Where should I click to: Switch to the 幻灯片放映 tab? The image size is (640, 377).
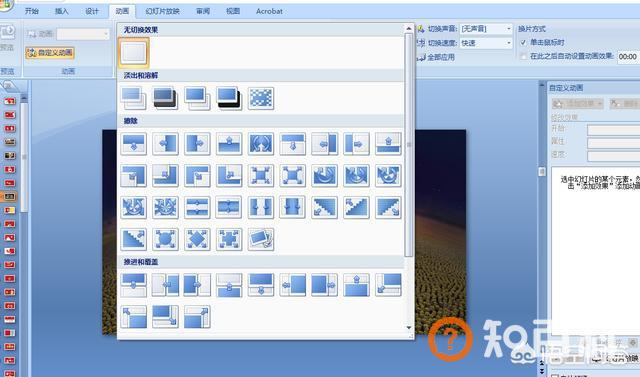(162, 11)
